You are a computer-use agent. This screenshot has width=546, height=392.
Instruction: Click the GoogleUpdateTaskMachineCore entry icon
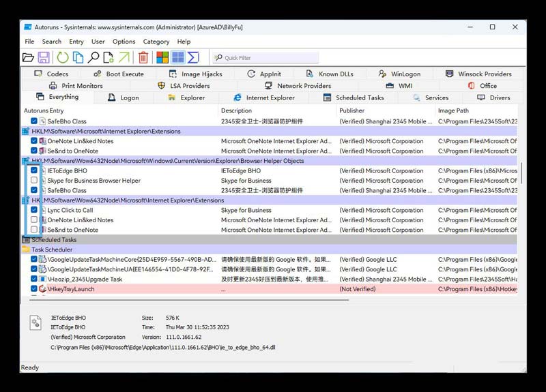click(42, 259)
